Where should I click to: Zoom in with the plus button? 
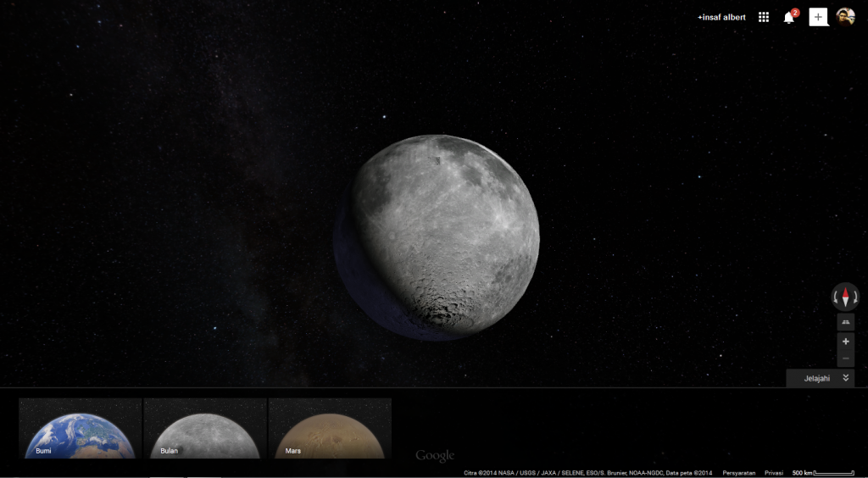pos(845,341)
